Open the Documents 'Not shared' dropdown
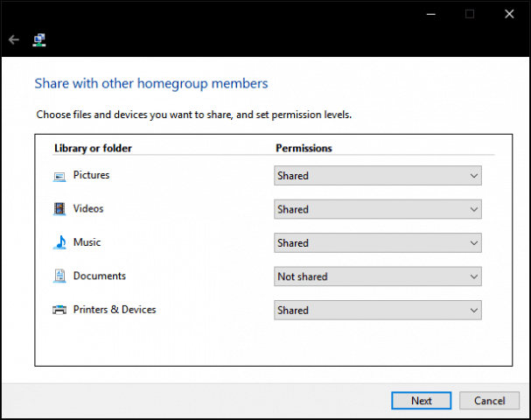 (x=378, y=276)
